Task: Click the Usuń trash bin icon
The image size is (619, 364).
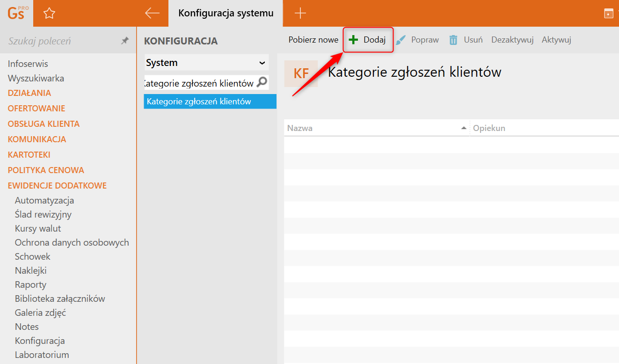Action: click(453, 40)
